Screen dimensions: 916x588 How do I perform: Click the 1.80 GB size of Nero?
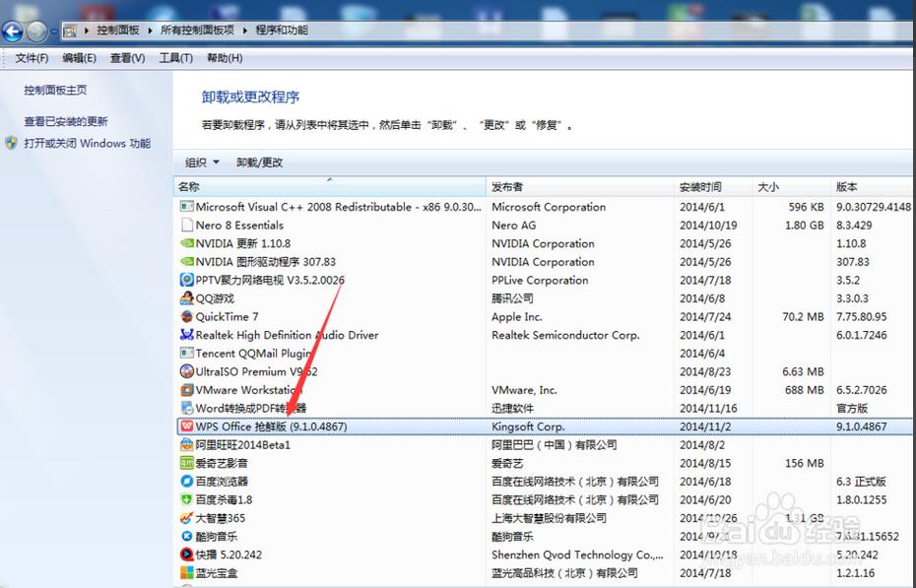[x=805, y=225]
